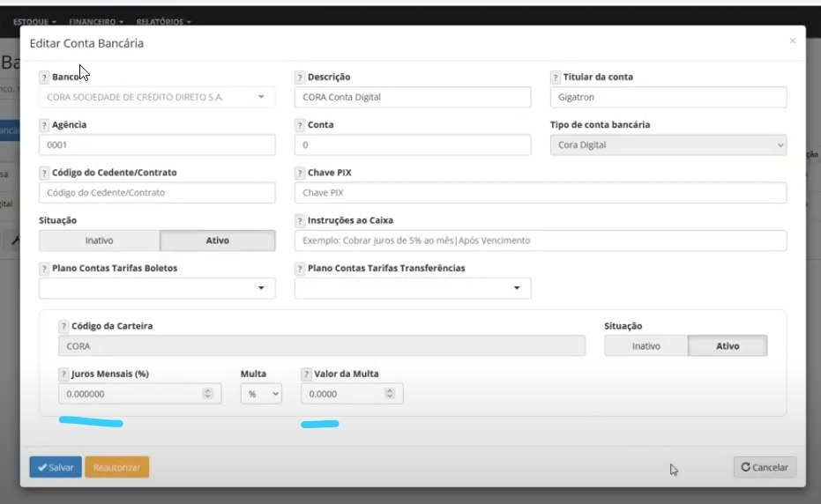Set account Situação to Ativo
The height and width of the screenshot is (504, 821).
click(x=217, y=241)
